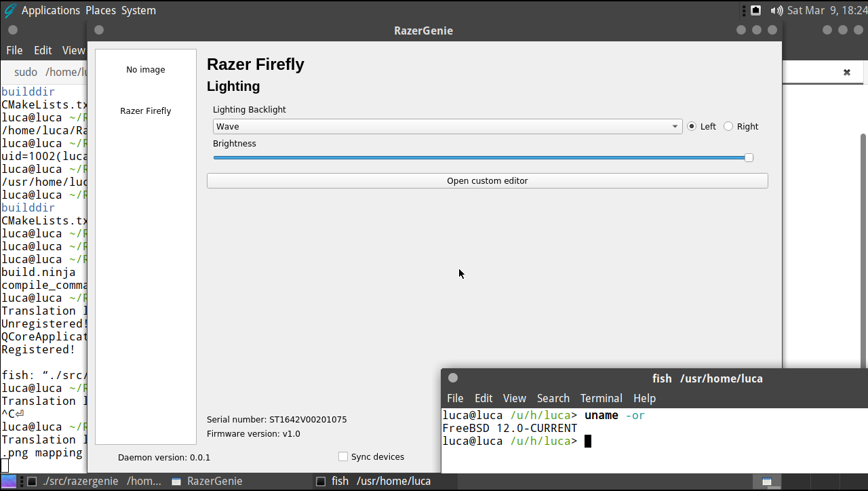The height and width of the screenshot is (491, 868).
Task: Enable the Sync devices checkbox
Action: pos(342,456)
